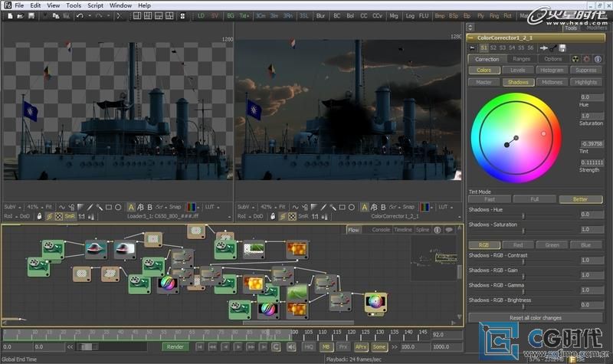Switch to the Console tab
The height and width of the screenshot is (364, 613).
(381, 230)
